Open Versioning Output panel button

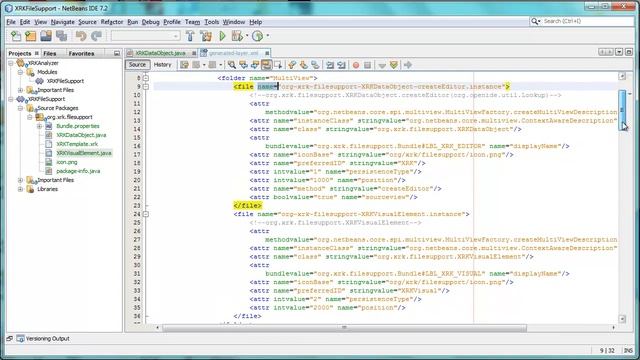(43, 339)
